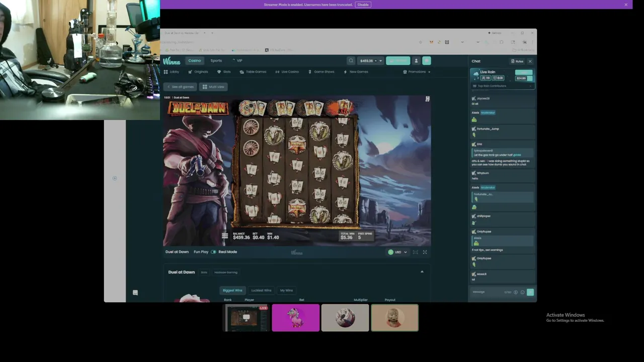Screen dimensions: 644x362
Task: Go to Lobby
Action: [172, 72]
